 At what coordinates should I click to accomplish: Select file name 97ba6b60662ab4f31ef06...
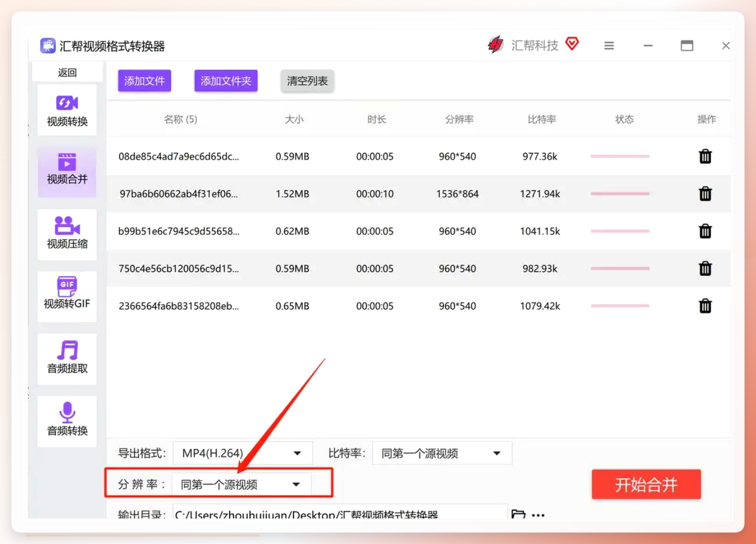click(x=179, y=194)
